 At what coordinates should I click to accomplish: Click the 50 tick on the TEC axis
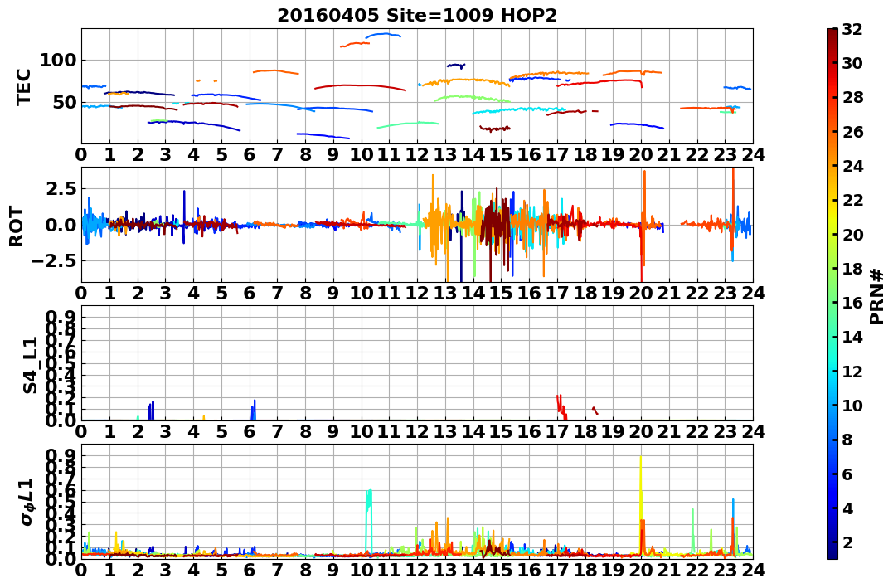coord(64,103)
